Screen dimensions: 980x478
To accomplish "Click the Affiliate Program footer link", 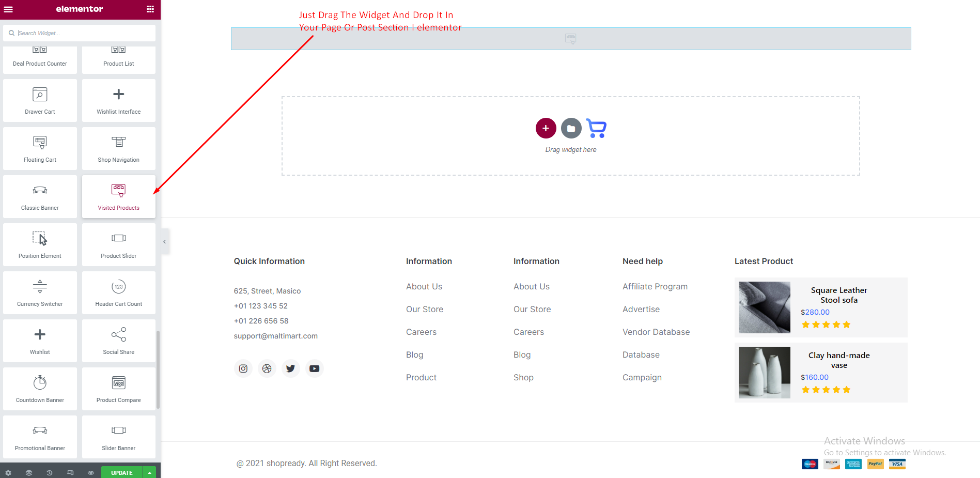I will coord(655,286).
